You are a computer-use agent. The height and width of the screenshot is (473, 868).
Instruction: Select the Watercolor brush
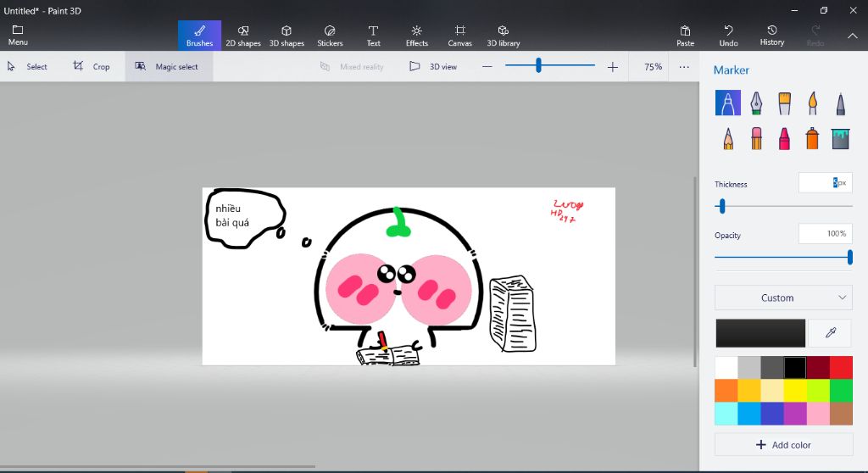pos(812,103)
